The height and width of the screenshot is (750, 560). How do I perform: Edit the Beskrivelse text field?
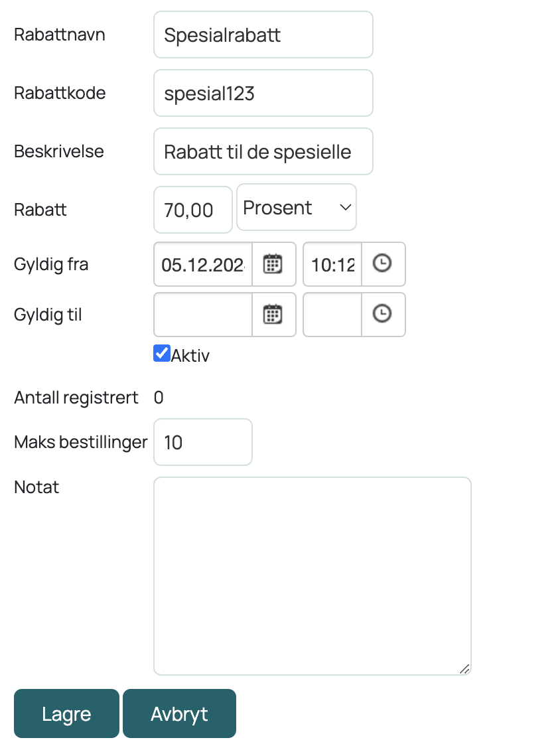tap(263, 151)
